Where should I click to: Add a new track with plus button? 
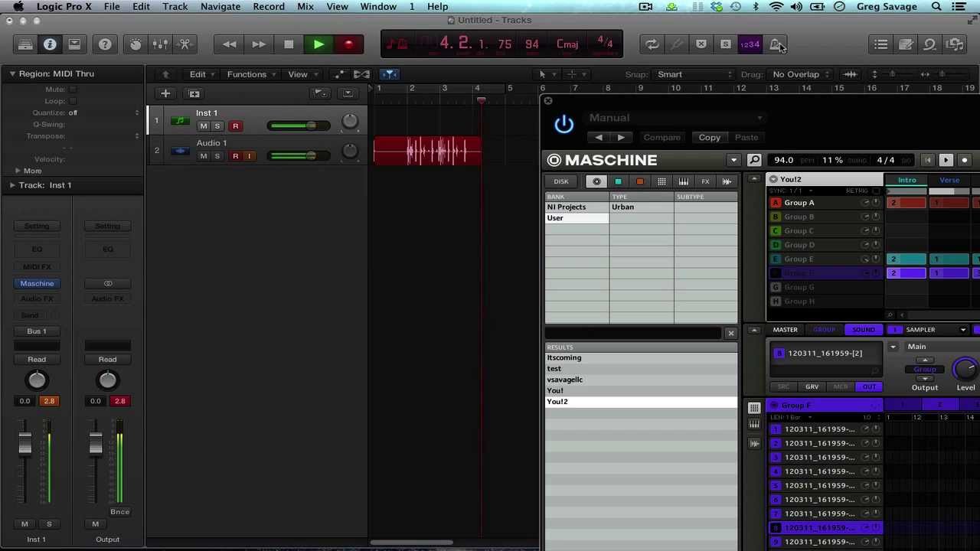coord(165,93)
